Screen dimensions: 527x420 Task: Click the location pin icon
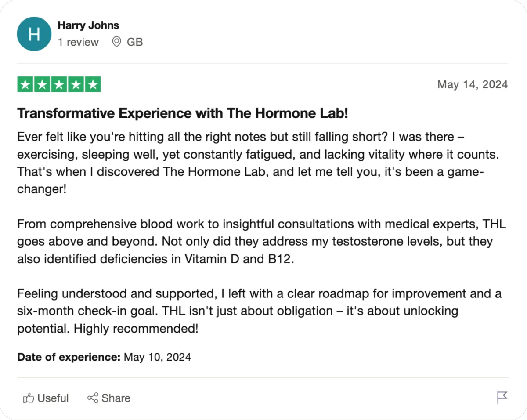tap(116, 42)
